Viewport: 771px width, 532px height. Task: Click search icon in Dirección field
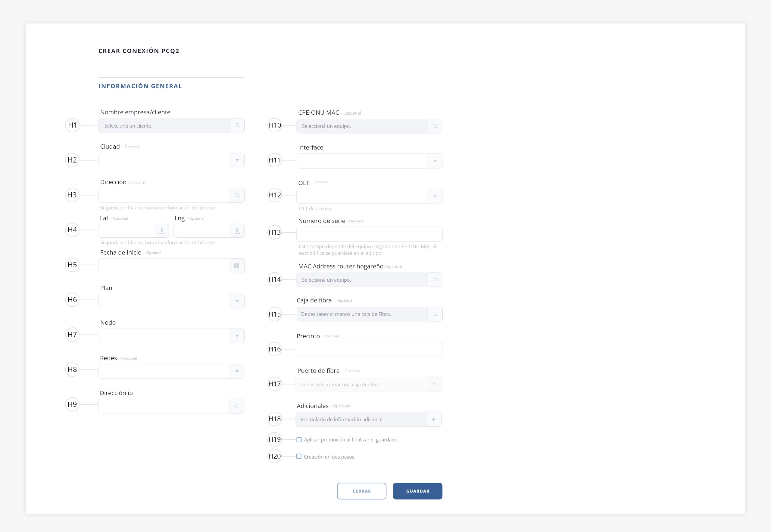pos(237,195)
